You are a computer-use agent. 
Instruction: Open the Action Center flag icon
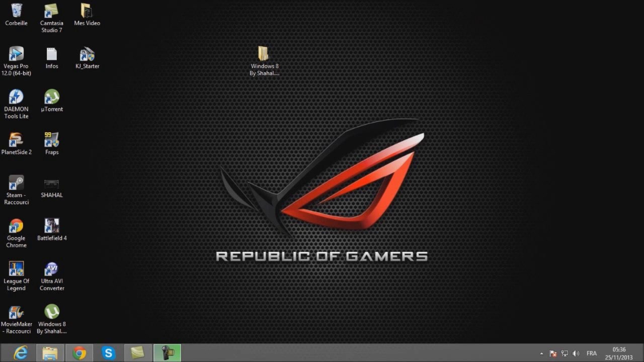[x=553, y=353]
